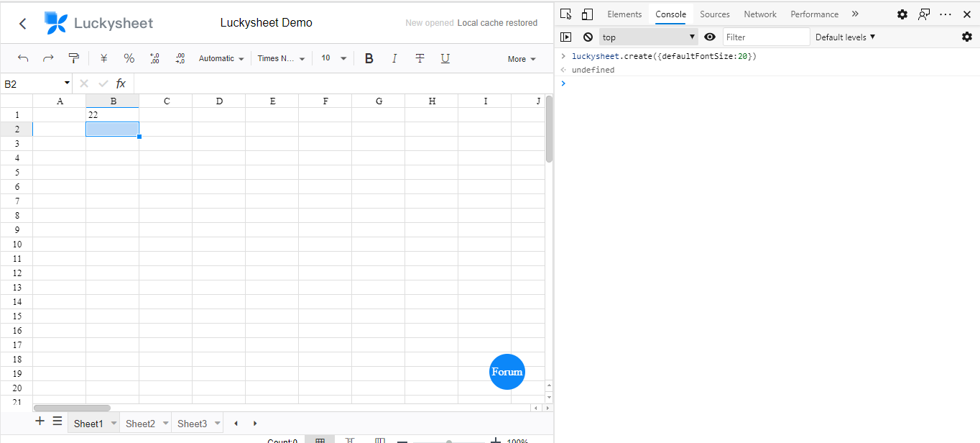980x443 pixels.
Task: Select row header 5
Action: [x=17, y=173]
